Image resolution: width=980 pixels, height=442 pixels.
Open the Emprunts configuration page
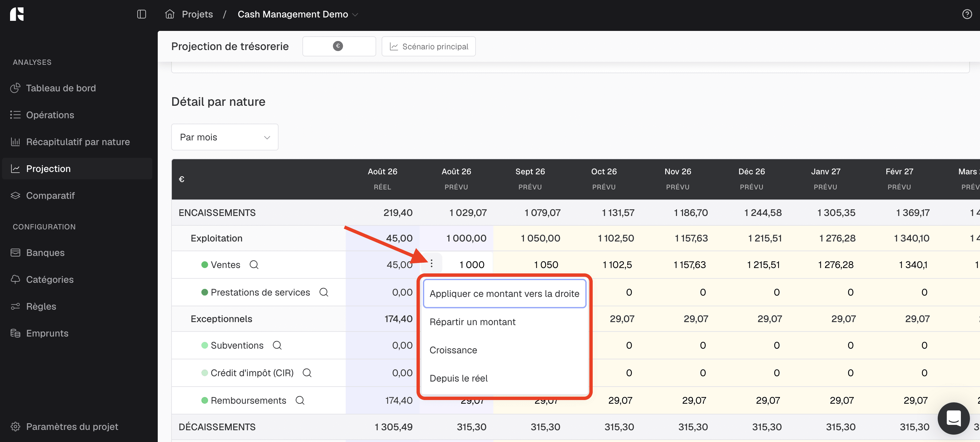coord(77,333)
